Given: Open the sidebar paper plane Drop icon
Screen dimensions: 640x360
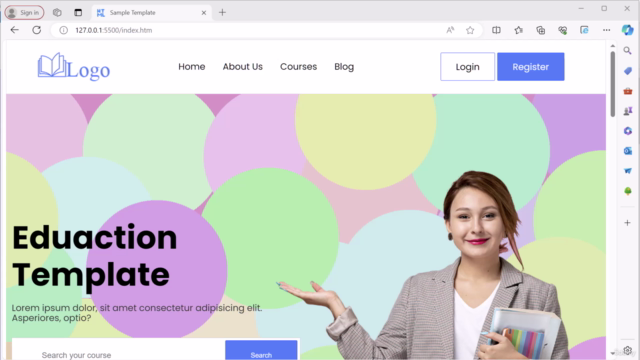Looking at the screenshot, I should pyautogui.click(x=628, y=171).
